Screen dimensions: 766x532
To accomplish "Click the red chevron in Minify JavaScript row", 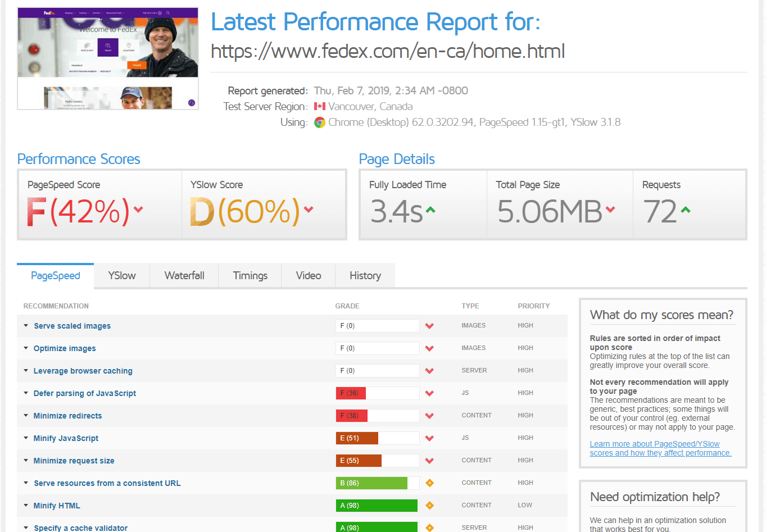I will [x=429, y=438].
